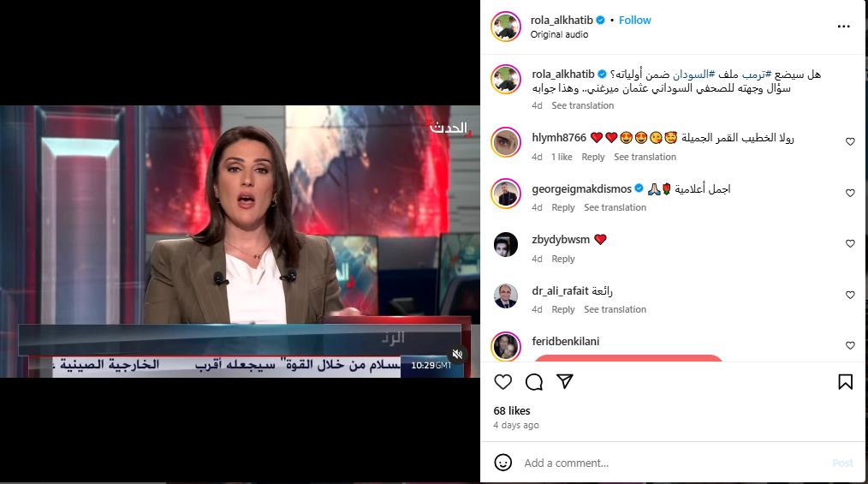Screen dimensions: 868x484
Task: Open the emoji picker smiley icon
Action: 502,463
